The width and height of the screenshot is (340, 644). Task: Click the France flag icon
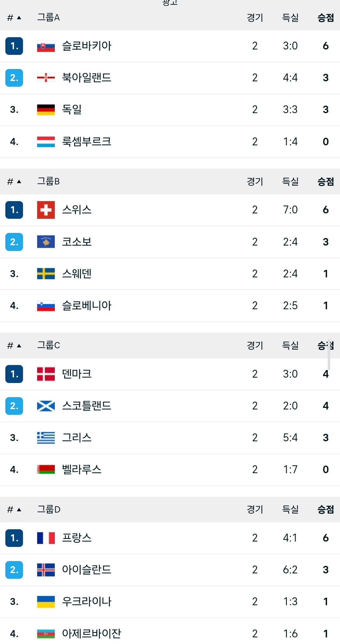pos(46,538)
